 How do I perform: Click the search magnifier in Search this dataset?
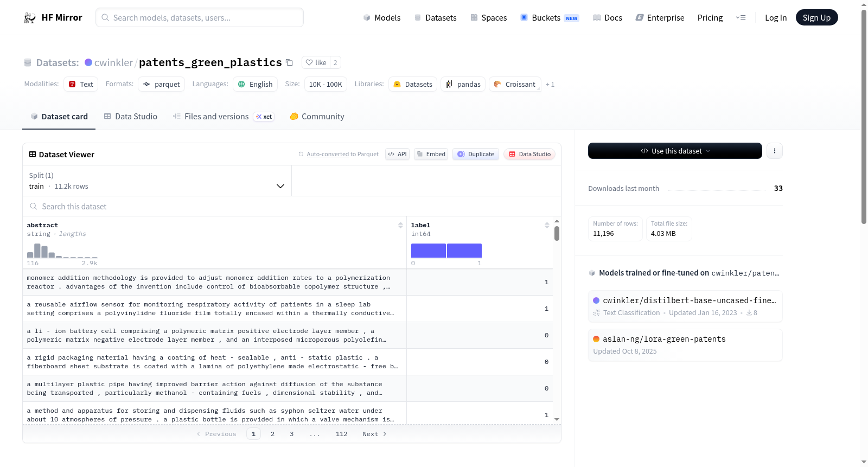[x=34, y=207]
